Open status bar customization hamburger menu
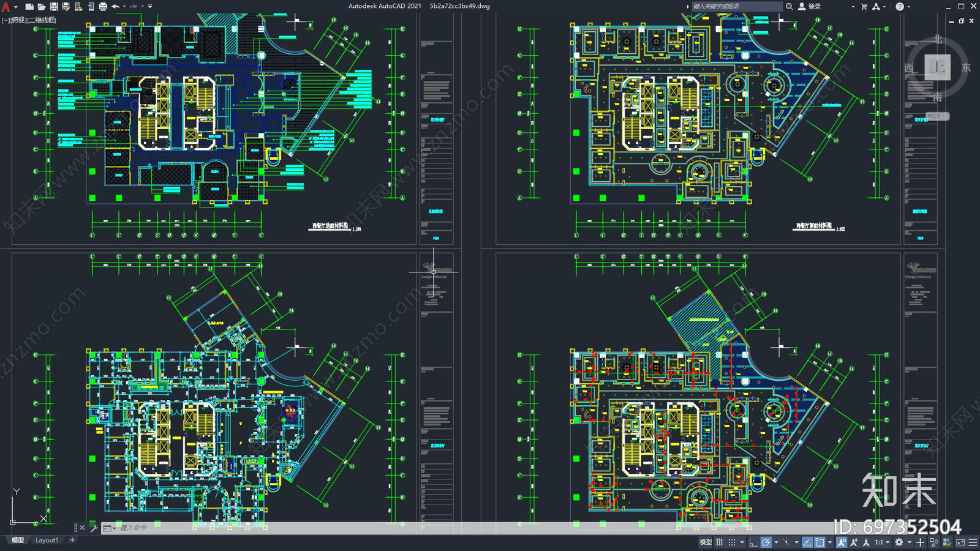980x551 pixels. coord(973,542)
